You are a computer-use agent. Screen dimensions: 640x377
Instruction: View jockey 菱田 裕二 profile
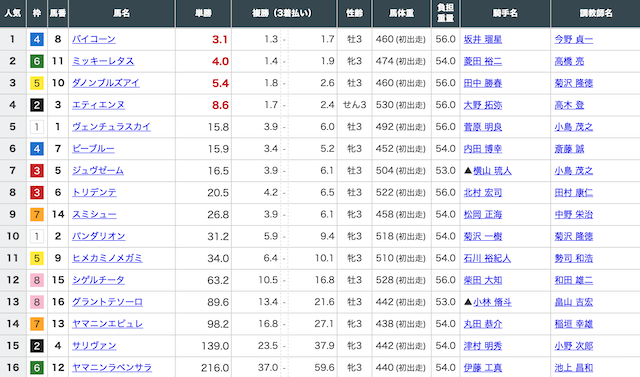483,62
